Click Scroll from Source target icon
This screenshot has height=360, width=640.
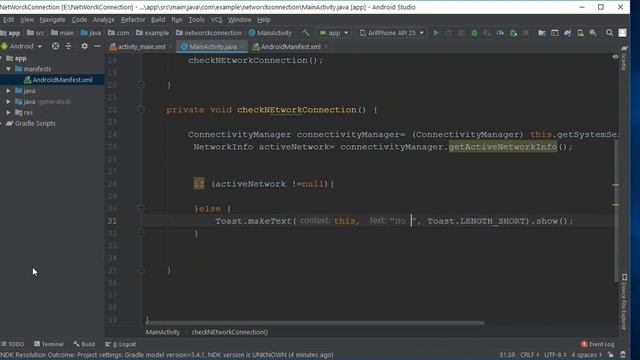tap(55, 46)
